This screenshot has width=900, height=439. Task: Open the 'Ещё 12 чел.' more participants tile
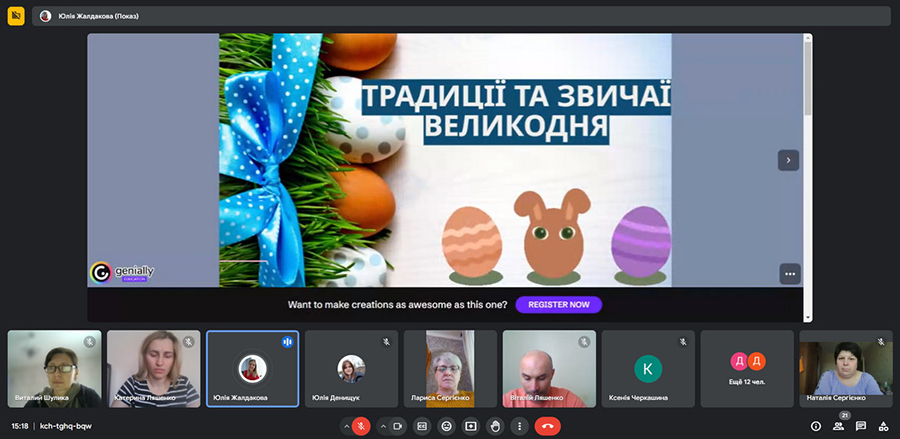click(x=747, y=368)
